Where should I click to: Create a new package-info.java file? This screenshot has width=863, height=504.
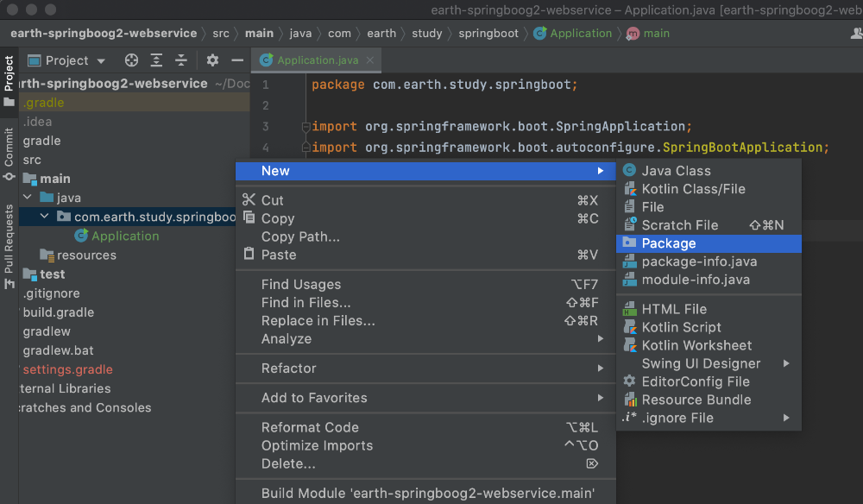click(709, 261)
